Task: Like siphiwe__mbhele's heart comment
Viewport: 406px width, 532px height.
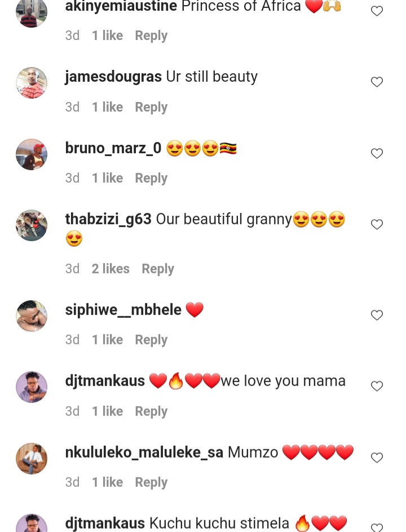Action: [x=377, y=315]
